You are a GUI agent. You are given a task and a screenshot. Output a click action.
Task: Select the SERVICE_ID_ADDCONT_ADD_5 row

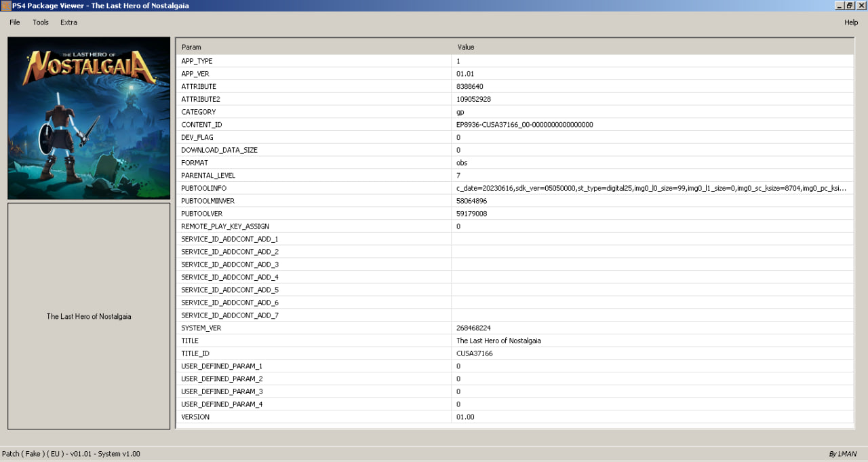[515, 290]
